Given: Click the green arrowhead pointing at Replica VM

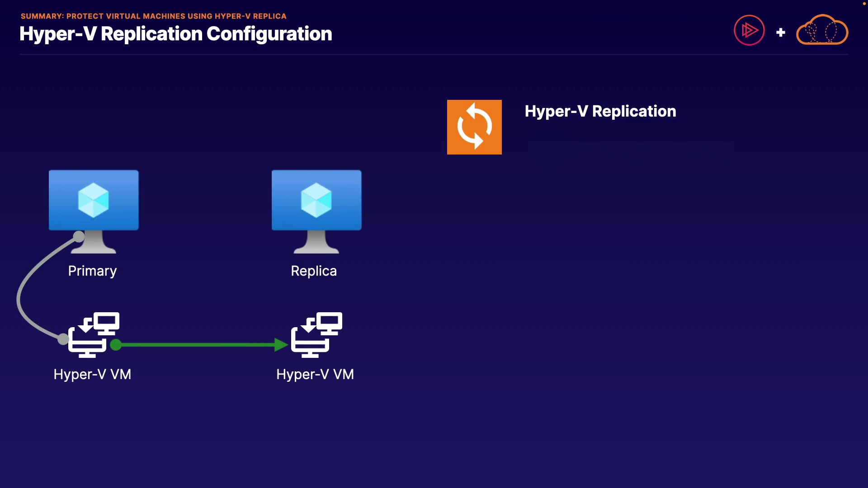Looking at the screenshot, I should point(281,345).
